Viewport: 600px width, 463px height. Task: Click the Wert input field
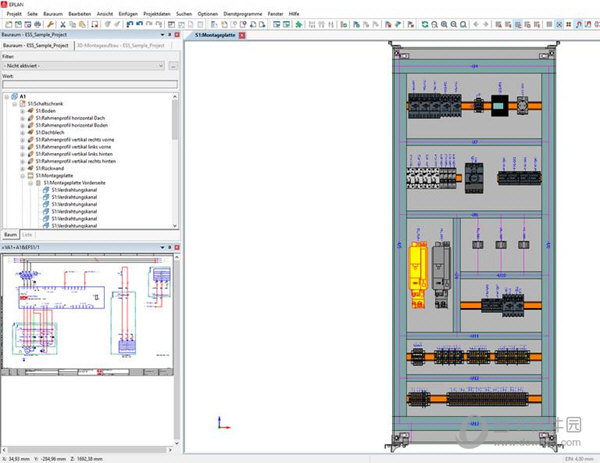[x=88, y=84]
